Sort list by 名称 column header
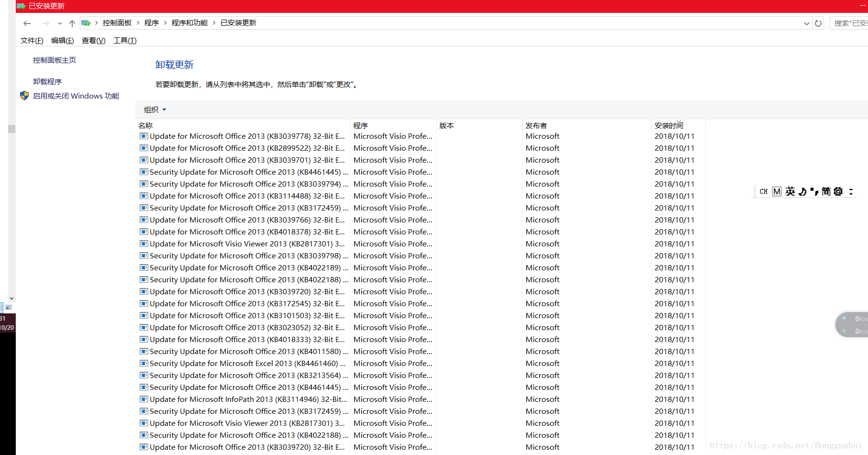 tap(145, 125)
